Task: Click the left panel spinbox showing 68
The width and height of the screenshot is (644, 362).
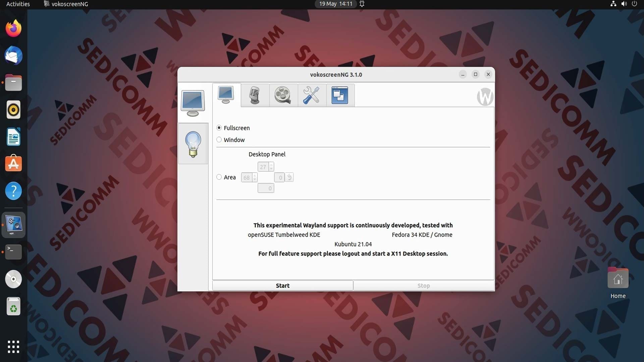Action: click(249, 177)
